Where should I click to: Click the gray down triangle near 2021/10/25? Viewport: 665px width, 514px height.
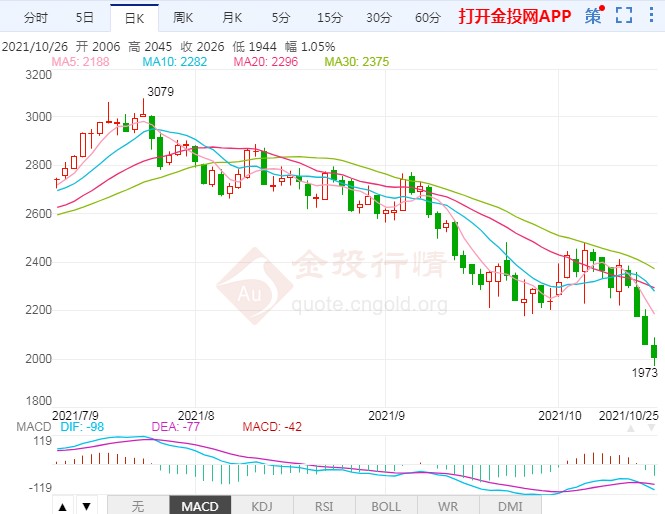(652, 428)
